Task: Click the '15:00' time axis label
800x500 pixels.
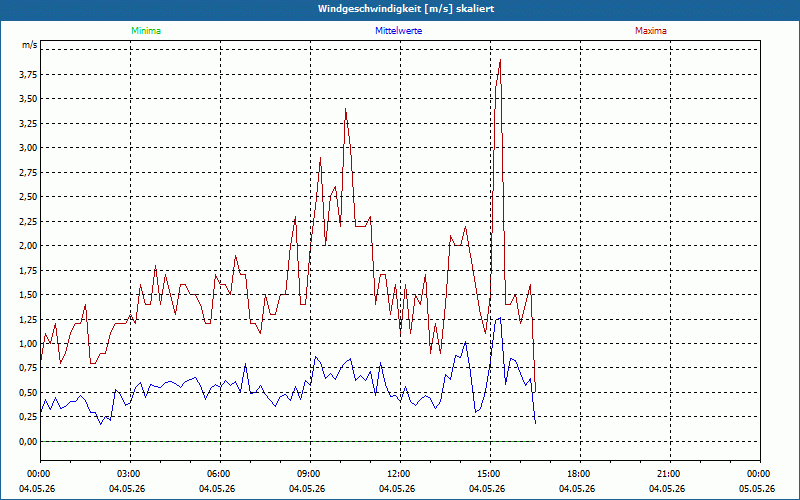Action: 490,474
